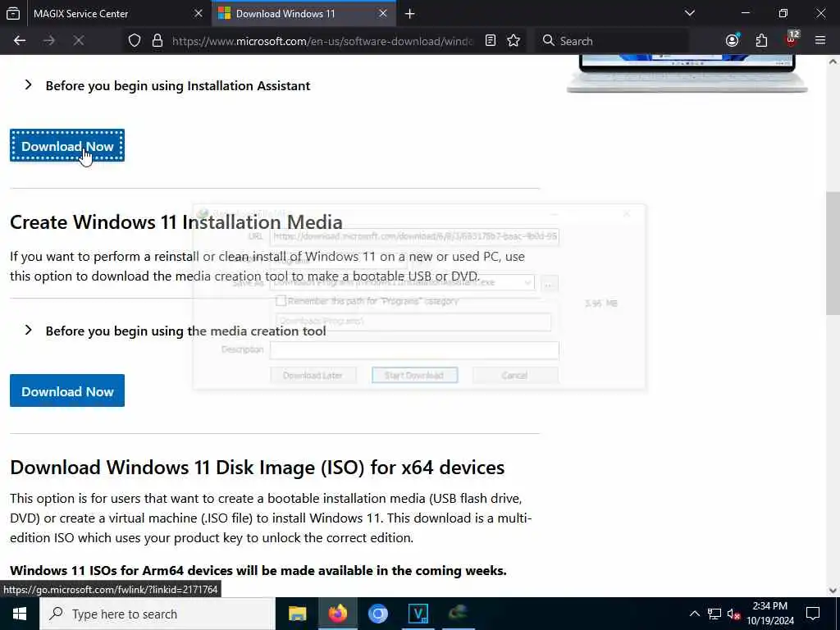
Task: Click the Download Windows 11 Disk Image (ISO) heading
Action: pos(257,467)
